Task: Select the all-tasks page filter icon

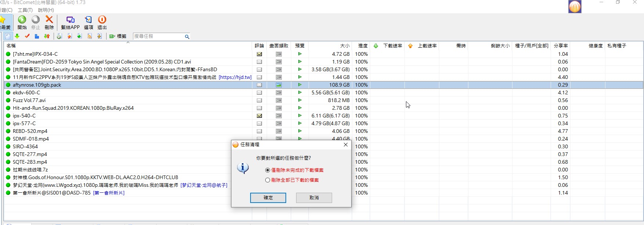Action: pos(7,36)
